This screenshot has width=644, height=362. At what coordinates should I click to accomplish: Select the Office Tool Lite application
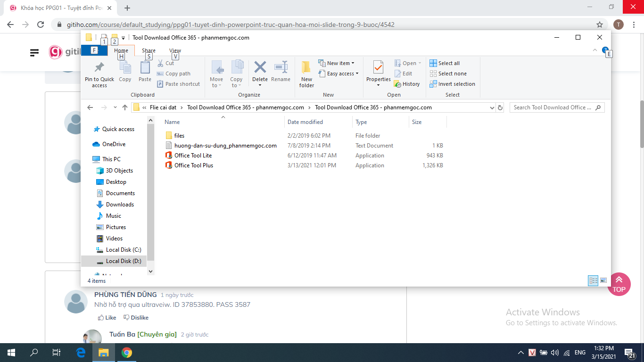coord(193,156)
